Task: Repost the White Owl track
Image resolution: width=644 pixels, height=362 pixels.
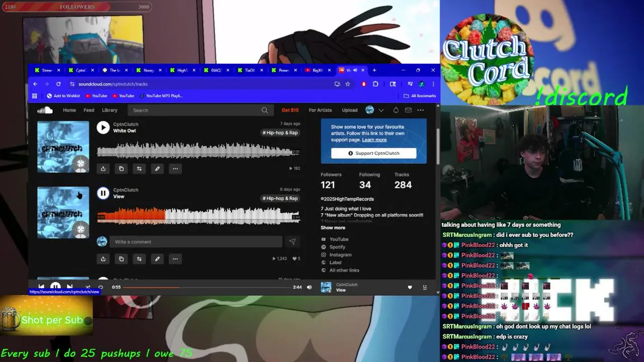Action: pyautogui.click(x=139, y=169)
